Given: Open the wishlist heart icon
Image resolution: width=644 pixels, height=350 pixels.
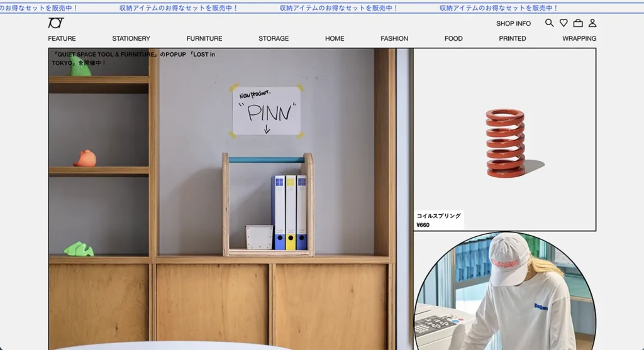Looking at the screenshot, I should coord(563,23).
